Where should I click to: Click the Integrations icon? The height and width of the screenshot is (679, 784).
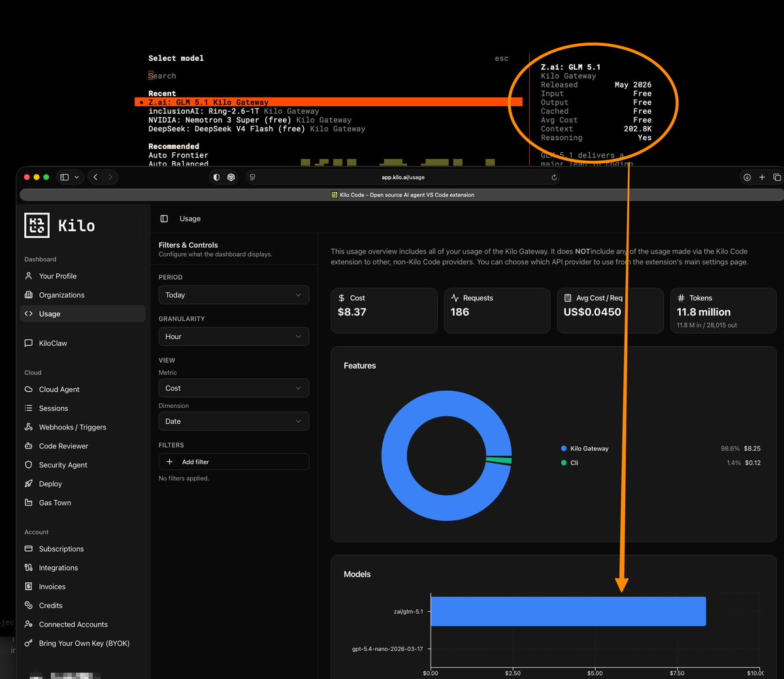tap(29, 568)
